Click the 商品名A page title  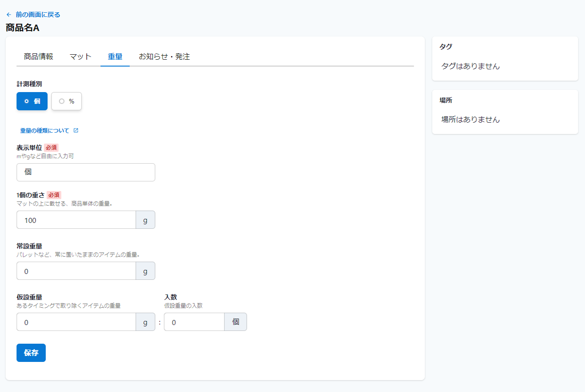[23, 28]
